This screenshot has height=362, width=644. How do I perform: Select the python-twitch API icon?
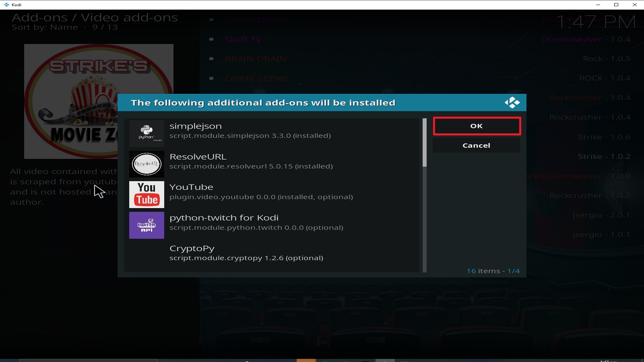click(147, 225)
